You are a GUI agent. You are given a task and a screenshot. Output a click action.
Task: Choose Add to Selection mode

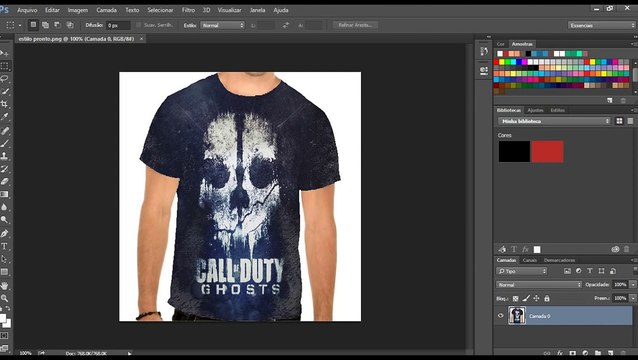pos(46,25)
